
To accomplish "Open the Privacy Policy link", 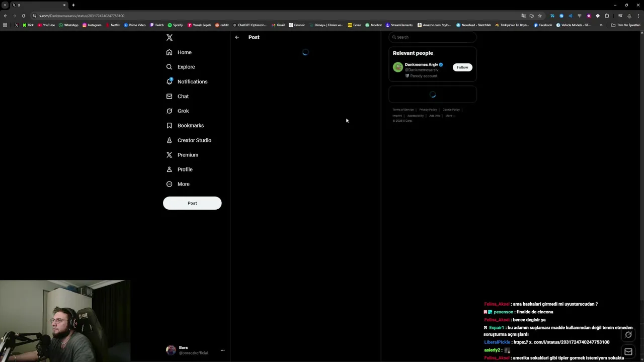I will [x=428, y=110].
